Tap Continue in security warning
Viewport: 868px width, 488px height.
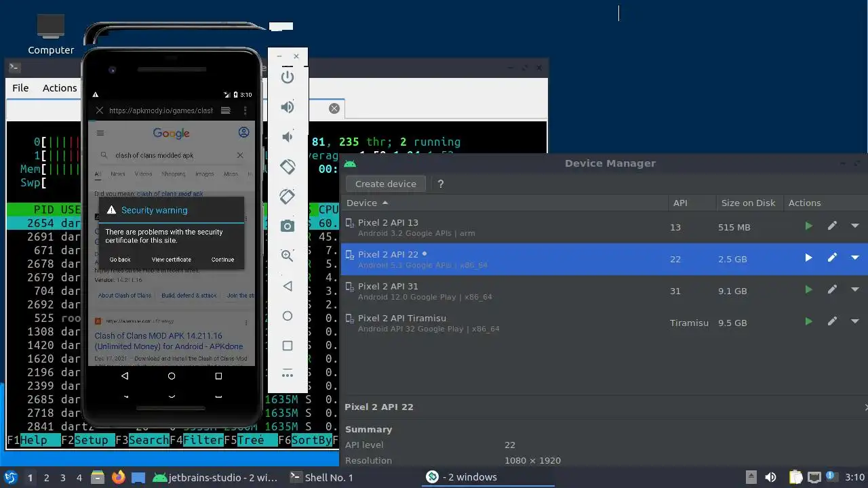coord(222,260)
